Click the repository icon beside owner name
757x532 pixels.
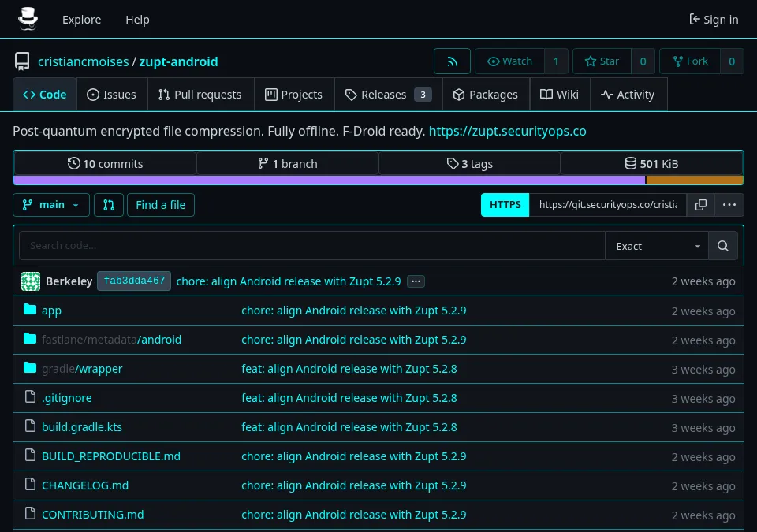pos(22,61)
